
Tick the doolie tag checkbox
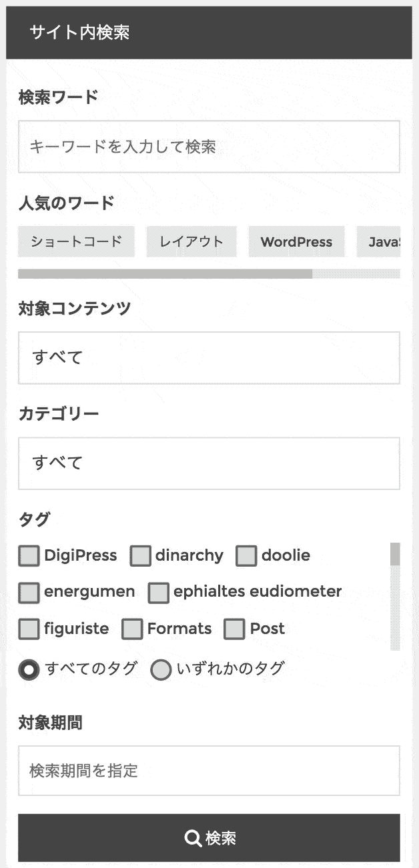click(x=246, y=556)
